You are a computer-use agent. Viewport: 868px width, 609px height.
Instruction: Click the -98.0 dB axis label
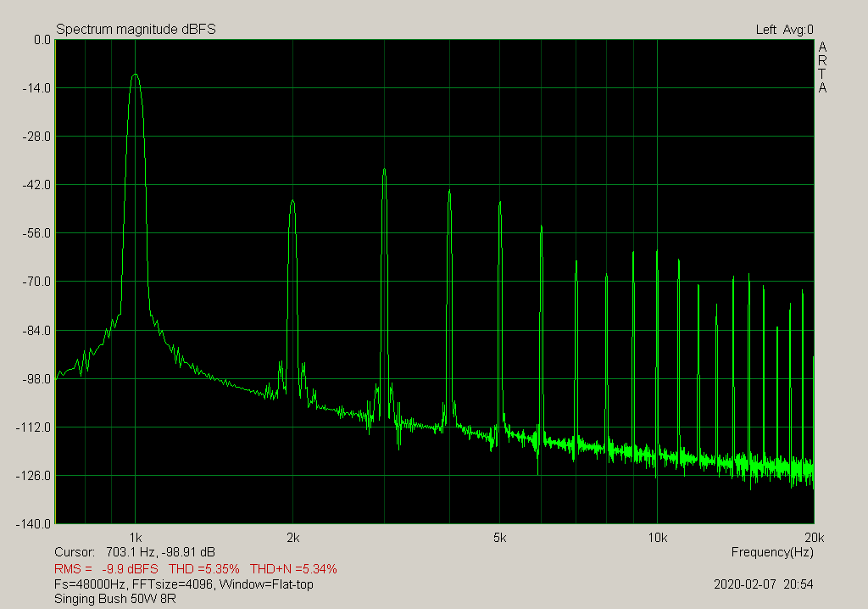[x=36, y=379]
